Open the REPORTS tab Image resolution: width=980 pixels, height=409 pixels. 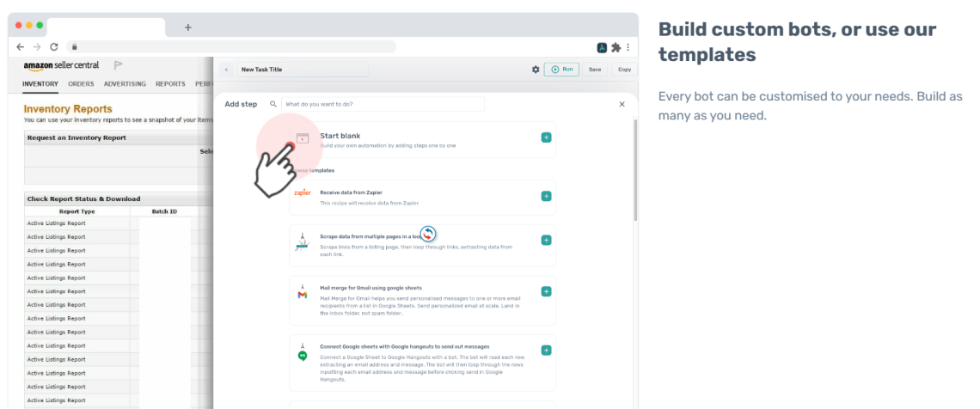click(170, 83)
